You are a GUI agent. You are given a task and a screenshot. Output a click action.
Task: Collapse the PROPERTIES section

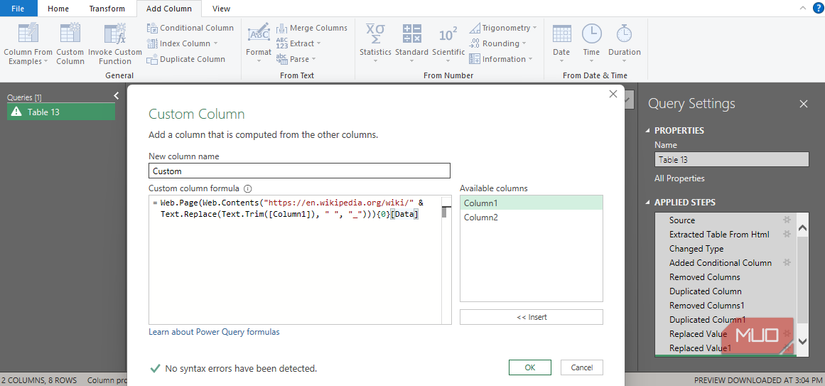point(649,131)
